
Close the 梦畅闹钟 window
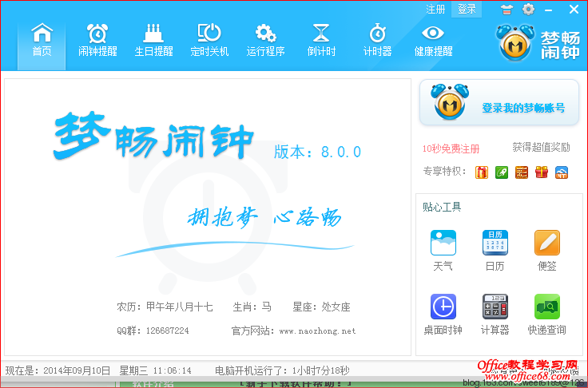(574, 10)
